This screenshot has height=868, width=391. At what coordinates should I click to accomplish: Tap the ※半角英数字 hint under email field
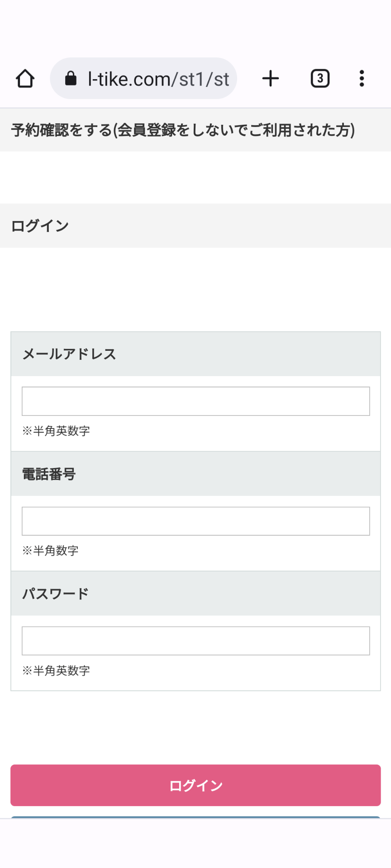point(56,431)
